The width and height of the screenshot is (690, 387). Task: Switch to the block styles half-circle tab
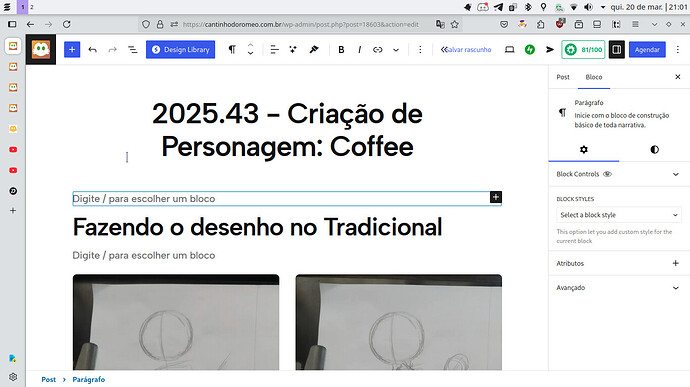[x=654, y=150]
